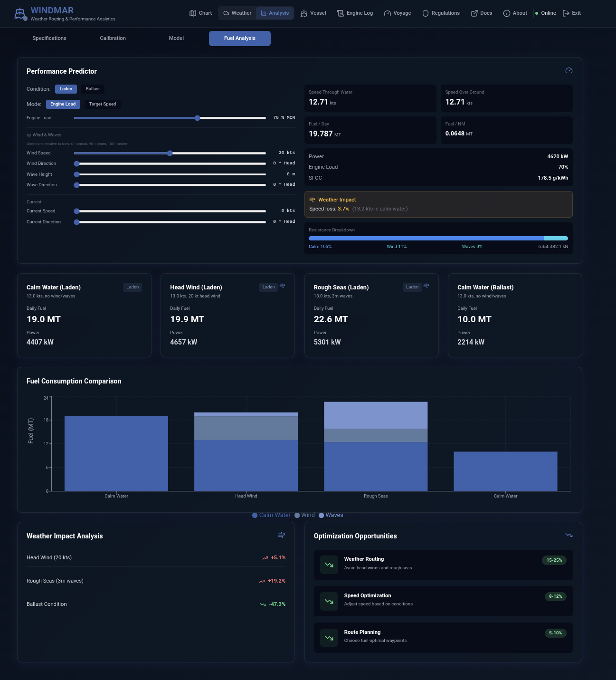Click the Wind Speed slider handle
Viewport: 616px width, 680px height.
170,153
